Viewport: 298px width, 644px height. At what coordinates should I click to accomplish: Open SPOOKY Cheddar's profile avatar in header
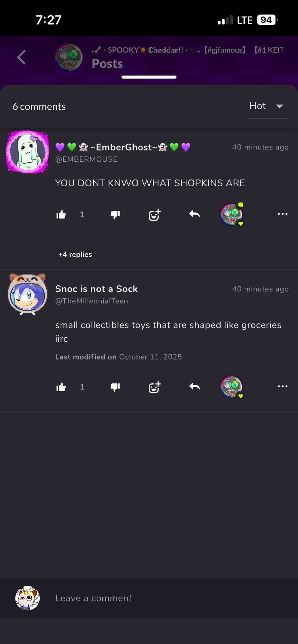coord(69,57)
